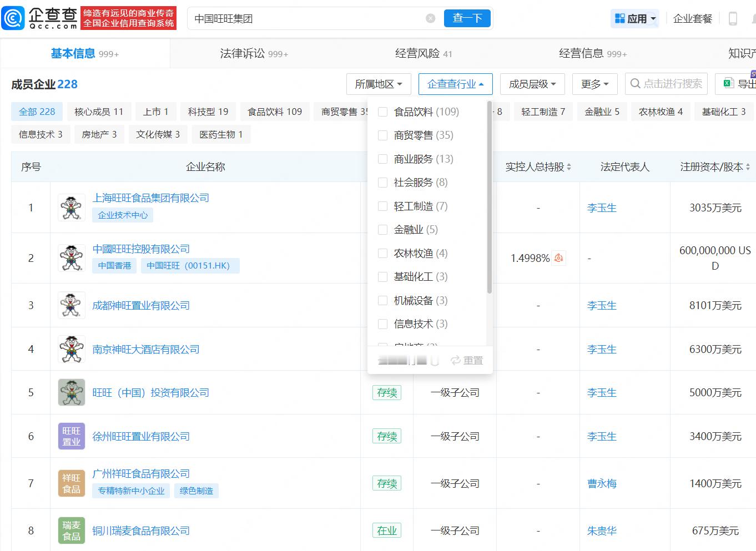The height and width of the screenshot is (551, 756).
Task: Check the 商贸零售 (35) checkbox
Action: tap(382, 135)
